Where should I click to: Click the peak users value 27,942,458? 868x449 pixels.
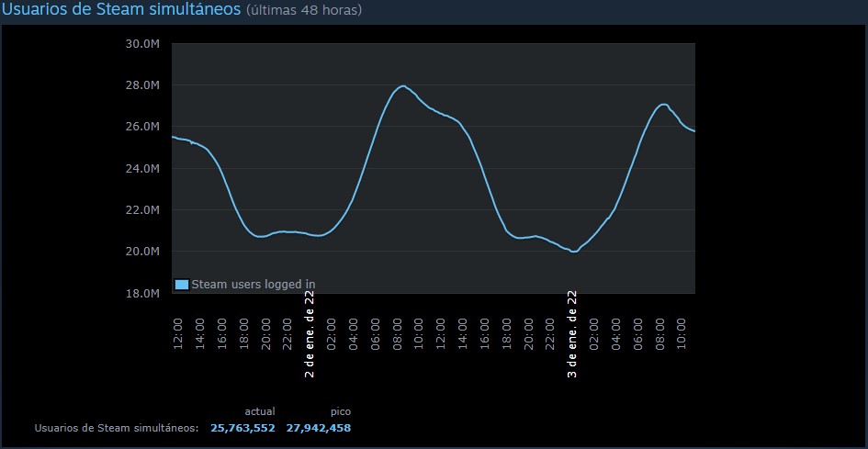tap(319, 428)
